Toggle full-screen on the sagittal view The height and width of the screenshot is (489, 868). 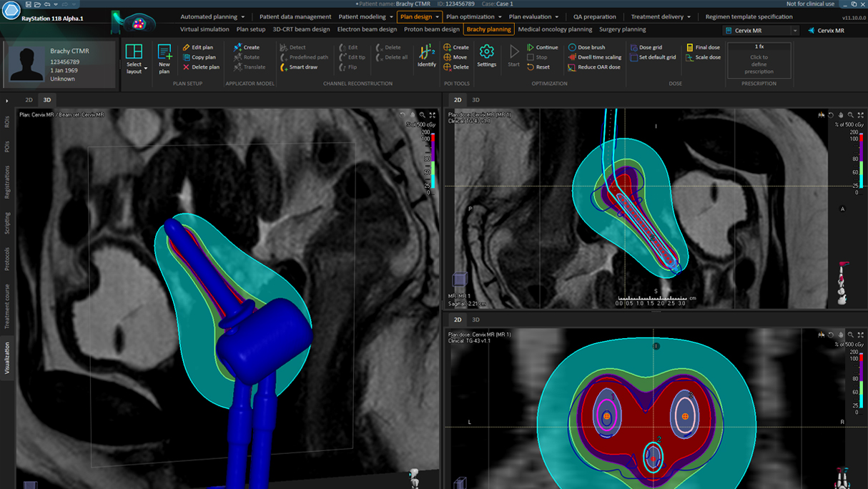(x=862, y=115)
